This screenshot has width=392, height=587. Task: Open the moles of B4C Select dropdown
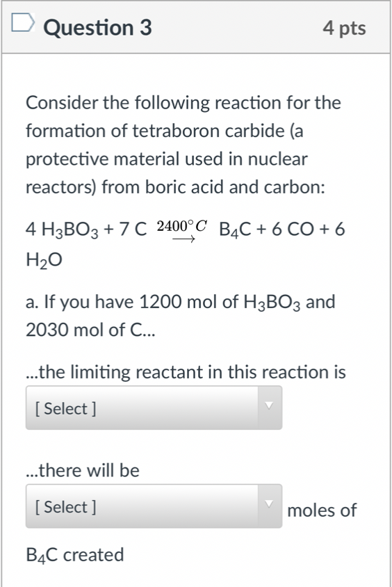point(154,506)
